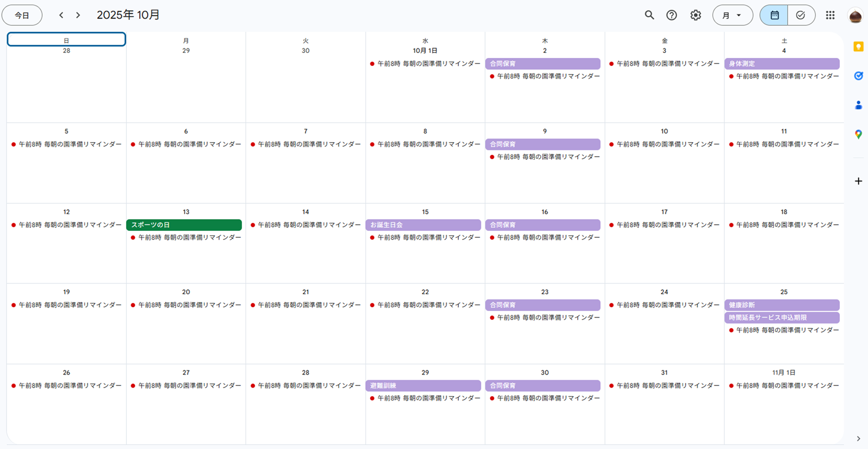Open Contacts in side panel
This screenshot has width=868, height=449.
[x=858, y=105]
